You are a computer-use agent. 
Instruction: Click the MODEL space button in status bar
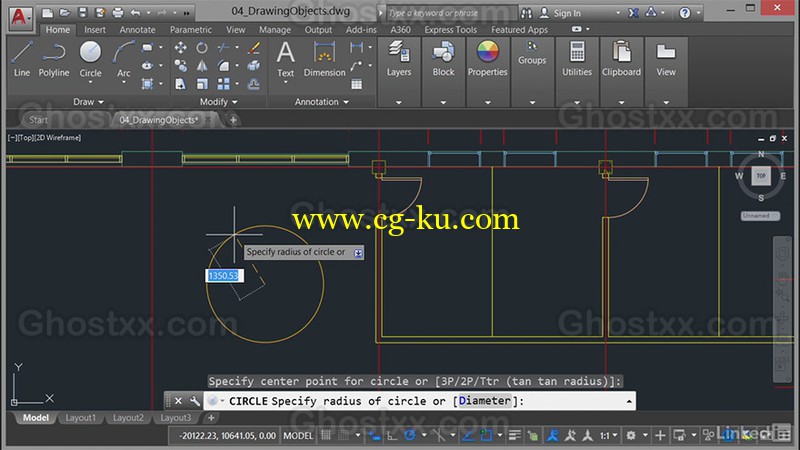click(x=298, y=436)
